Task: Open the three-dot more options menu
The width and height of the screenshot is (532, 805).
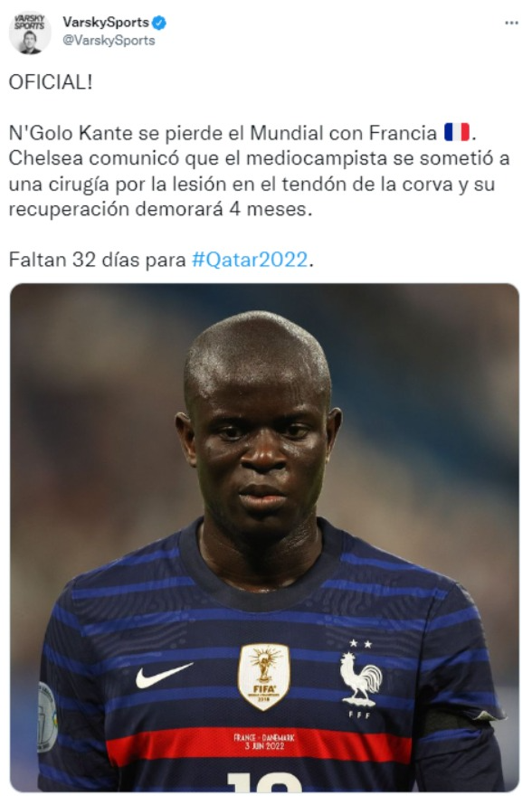Action: (x=511, y=24)
